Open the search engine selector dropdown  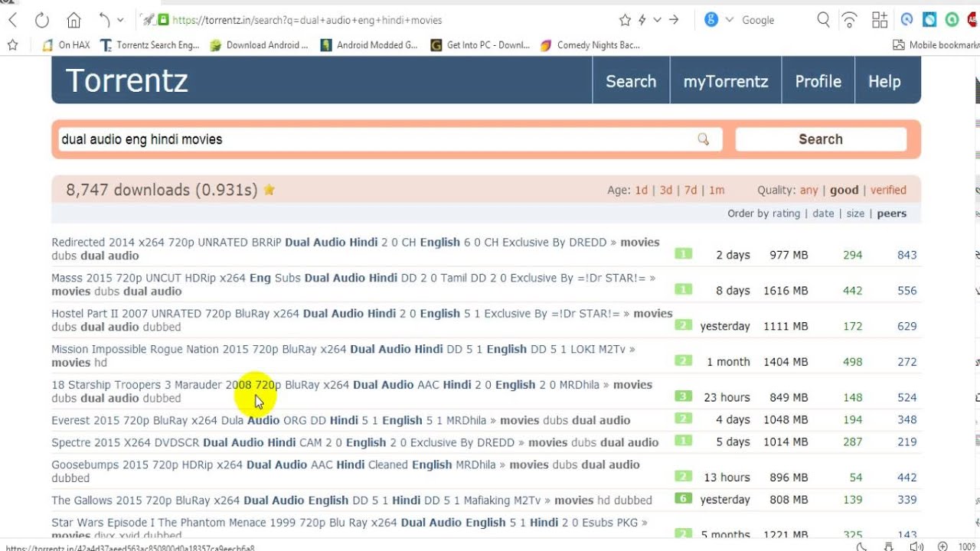(729, 20)
